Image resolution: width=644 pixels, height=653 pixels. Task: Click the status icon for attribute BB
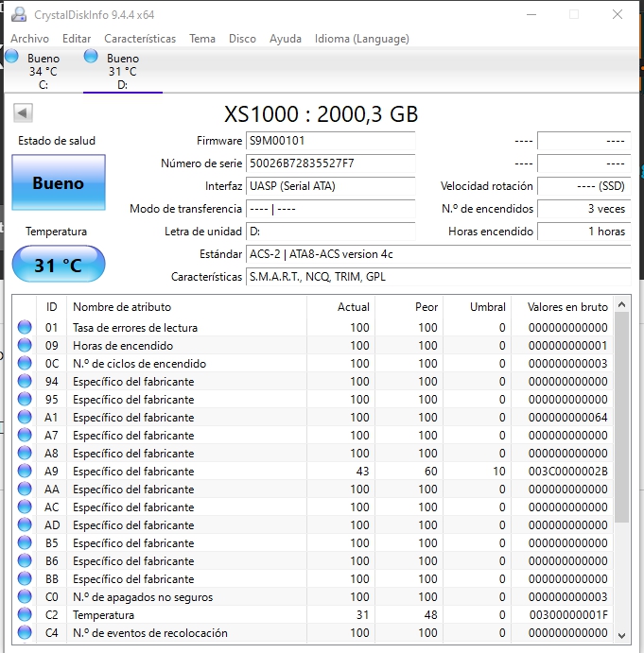[25, 578]
